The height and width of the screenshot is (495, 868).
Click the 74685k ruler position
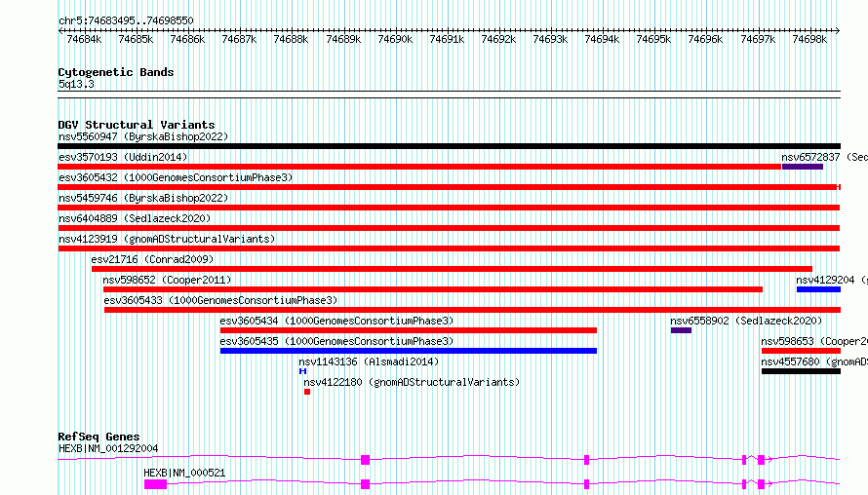137,39
